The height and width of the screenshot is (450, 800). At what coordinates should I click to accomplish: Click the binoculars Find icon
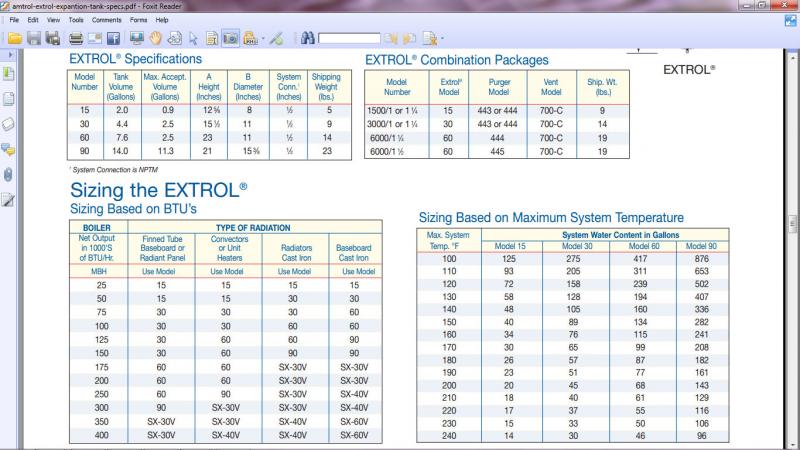tap(308, 38)
